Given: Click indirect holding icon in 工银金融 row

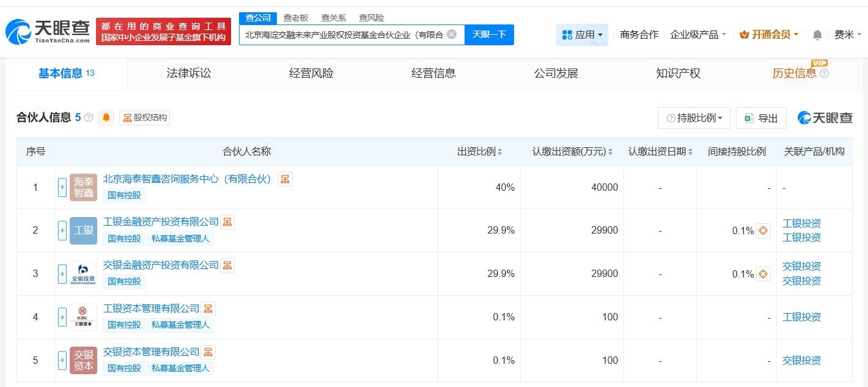Looking at the screenshot, I should tap(763, 230).
